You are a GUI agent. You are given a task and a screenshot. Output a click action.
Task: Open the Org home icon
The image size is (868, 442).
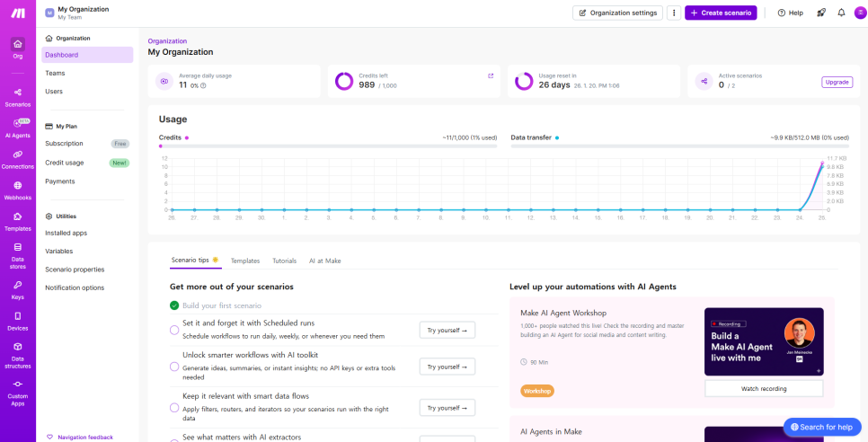click(x=18, y=44)
